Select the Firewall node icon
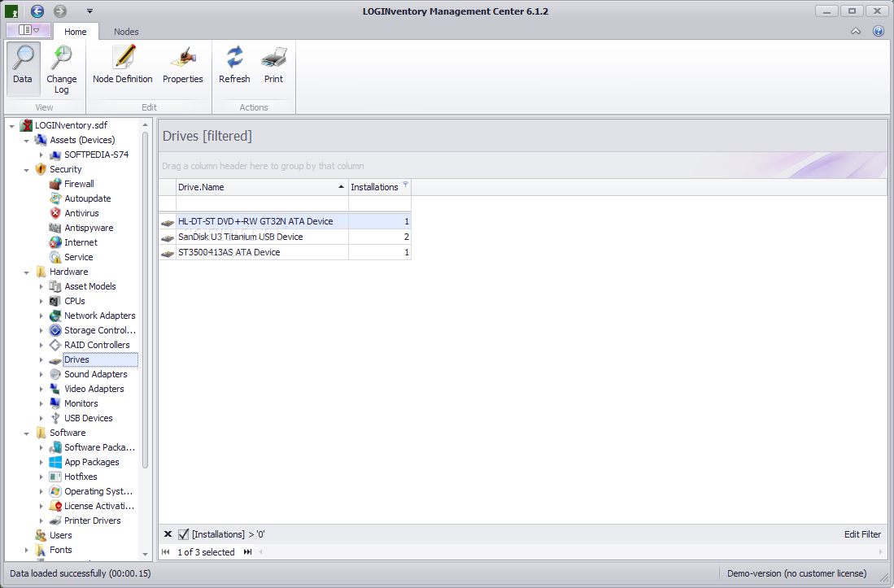The height and width of the screenshot is (588, 894). (55, 184)
